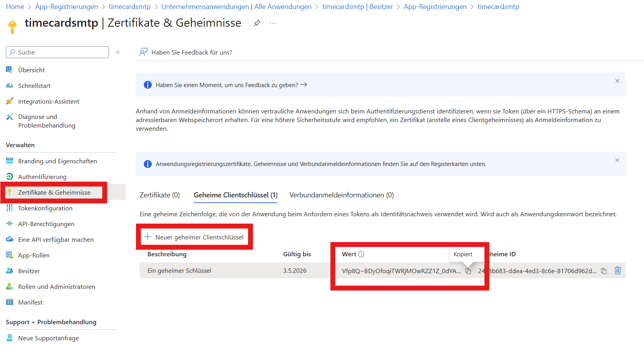644x354 pixels.
Task: Open Unternehmensanwendungen | Alle Anwendungen breadcrumb
Action: pos(236,7)
